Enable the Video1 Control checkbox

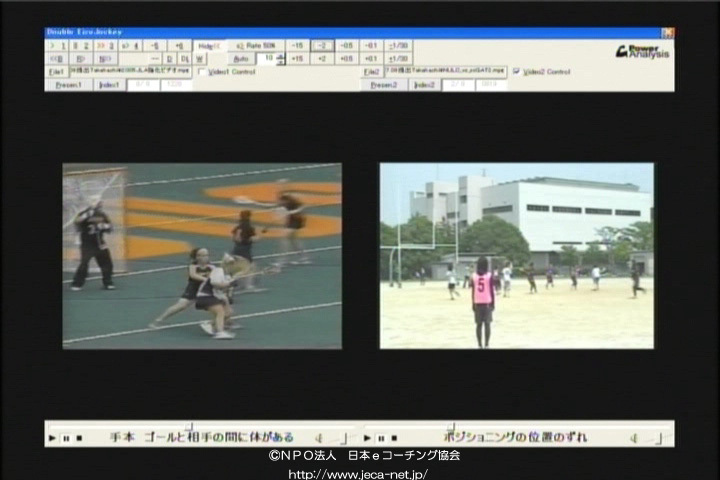pos(201,72)
